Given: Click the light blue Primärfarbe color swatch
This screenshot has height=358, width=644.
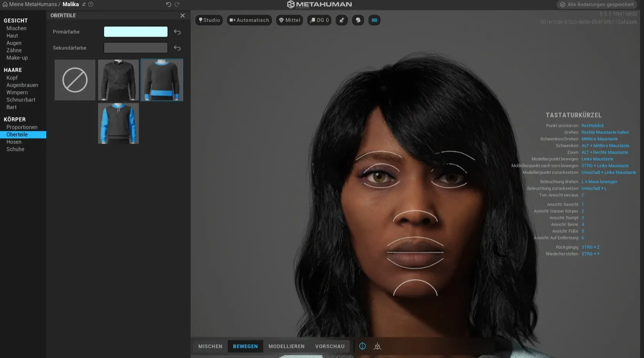Looking at the screenshot, I should tap(136, 32).
